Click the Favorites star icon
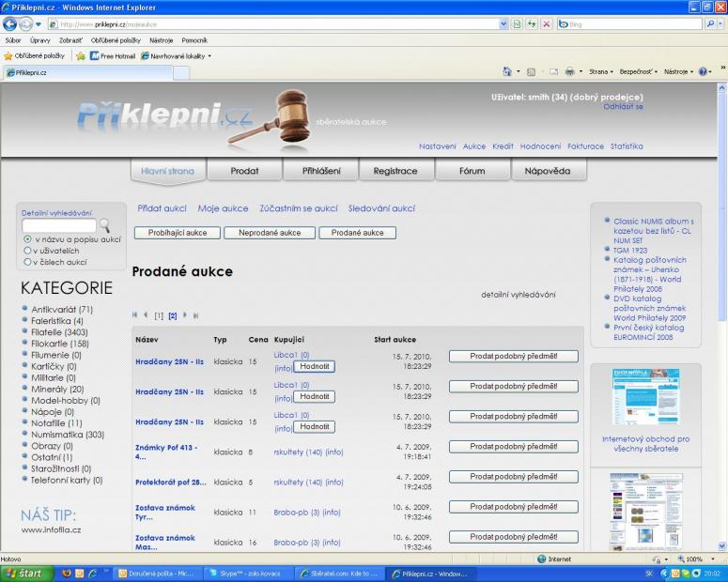This screenshot has width=728, height=582. (x=8, y=56)
